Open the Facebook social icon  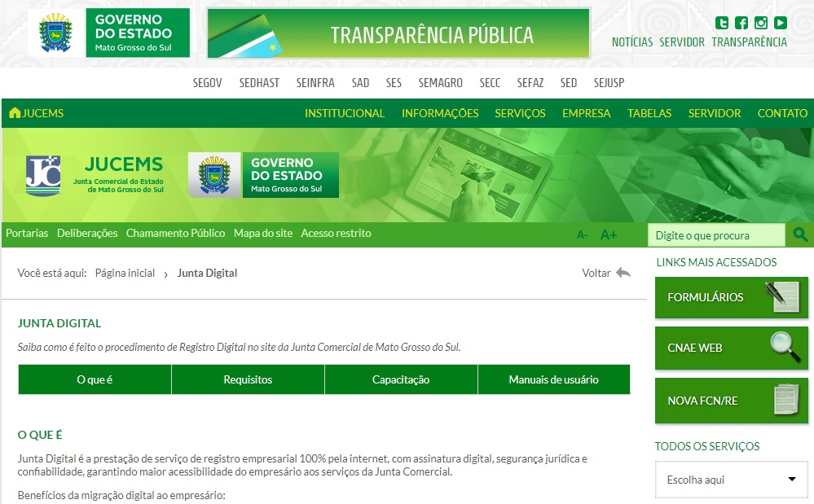pos(741,23)
